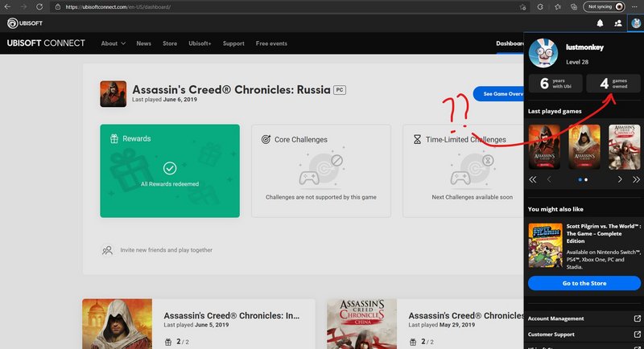This screenshot has height=349, width=644.
Task: Jump to first page double-left arrows
Action: click(533, 179)
